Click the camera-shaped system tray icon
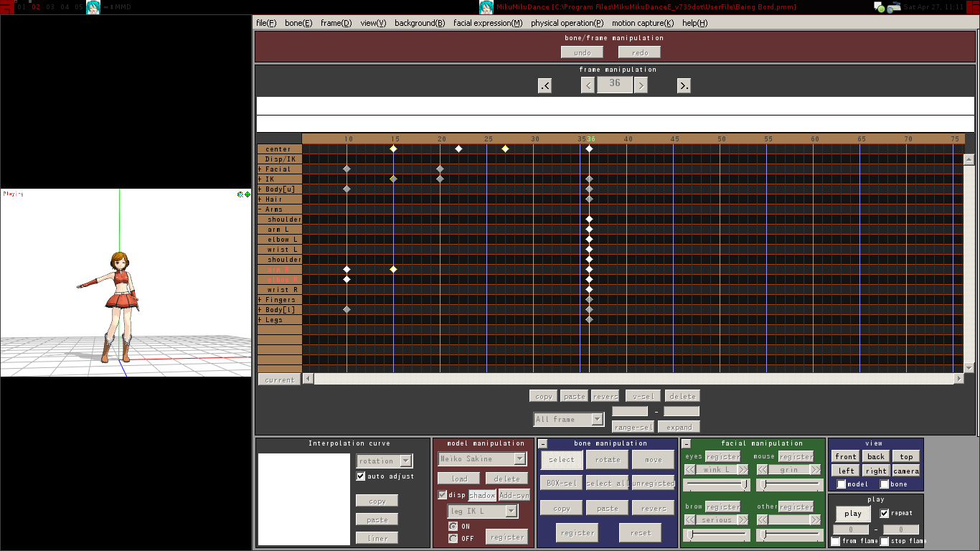This screenshot has width=980, height=551. click(x=894, y=7)
